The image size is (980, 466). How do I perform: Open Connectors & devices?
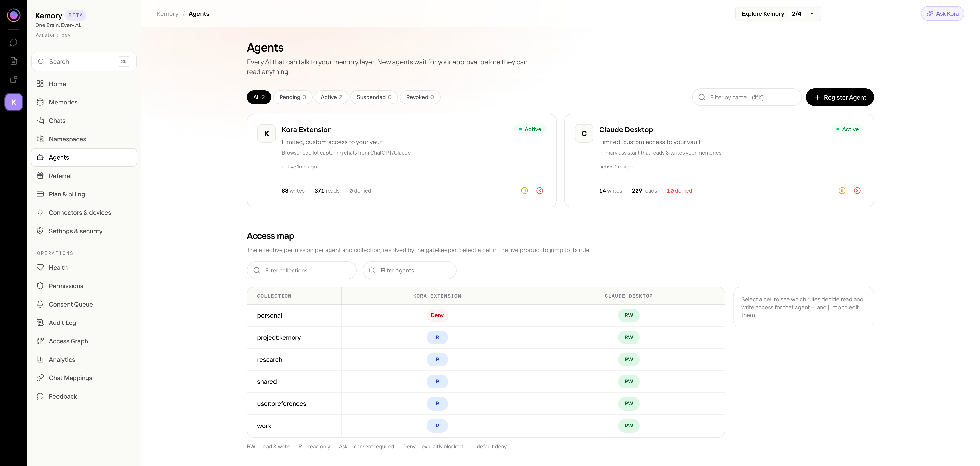[84, 212]
